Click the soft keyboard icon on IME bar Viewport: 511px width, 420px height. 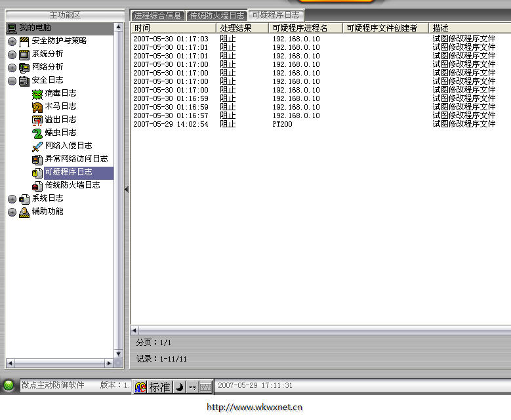[x=206, y=387]
